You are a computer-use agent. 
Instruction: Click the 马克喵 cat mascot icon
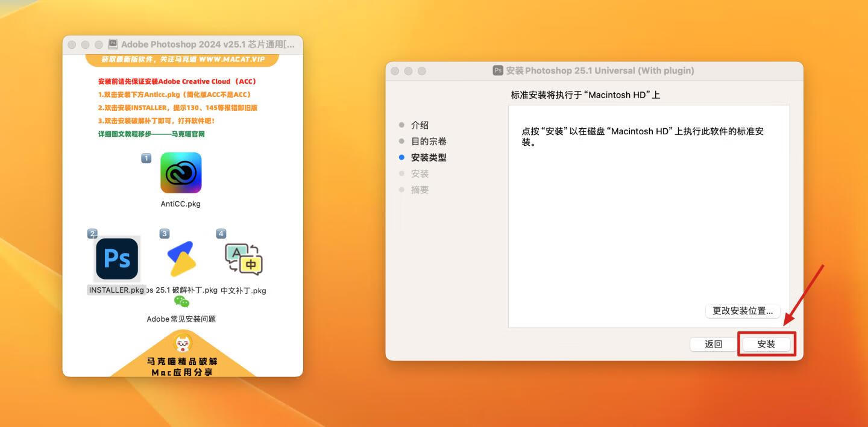(x=183, y=343)
